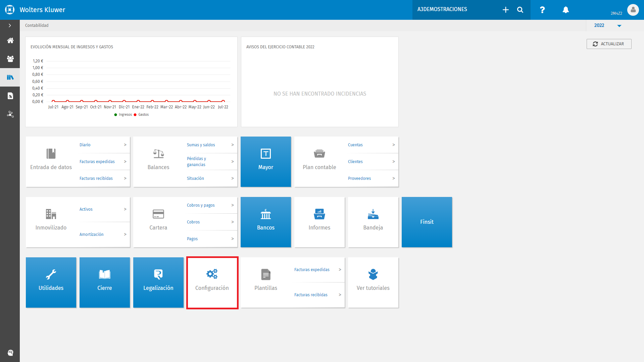Image resolution: width=644 pixels, height=362 pixels.
Task: Click the assistant icon at the sidebar bottom
Action: tap(10, 353)
